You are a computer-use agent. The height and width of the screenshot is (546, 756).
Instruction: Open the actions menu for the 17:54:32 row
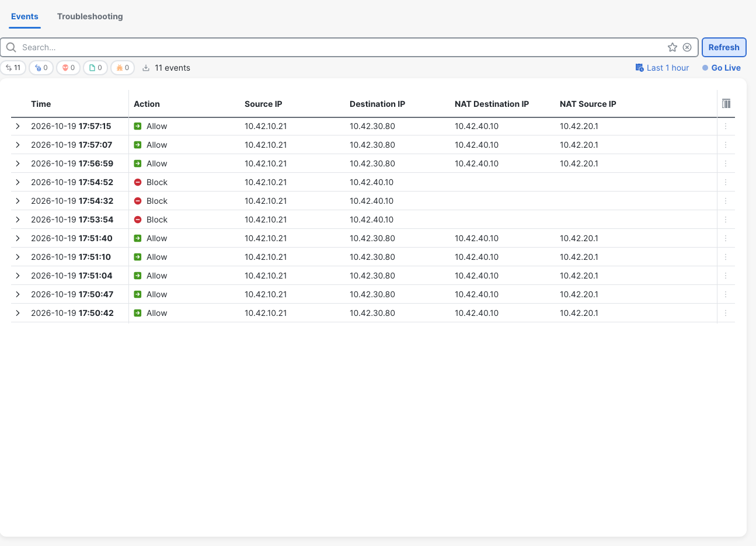coord(726,201)
